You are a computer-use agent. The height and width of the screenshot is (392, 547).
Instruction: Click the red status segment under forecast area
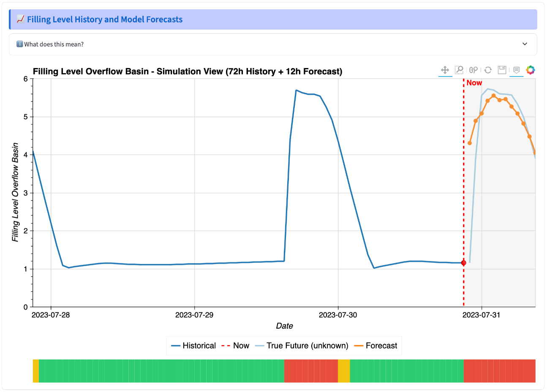click(x=500, y=371)
